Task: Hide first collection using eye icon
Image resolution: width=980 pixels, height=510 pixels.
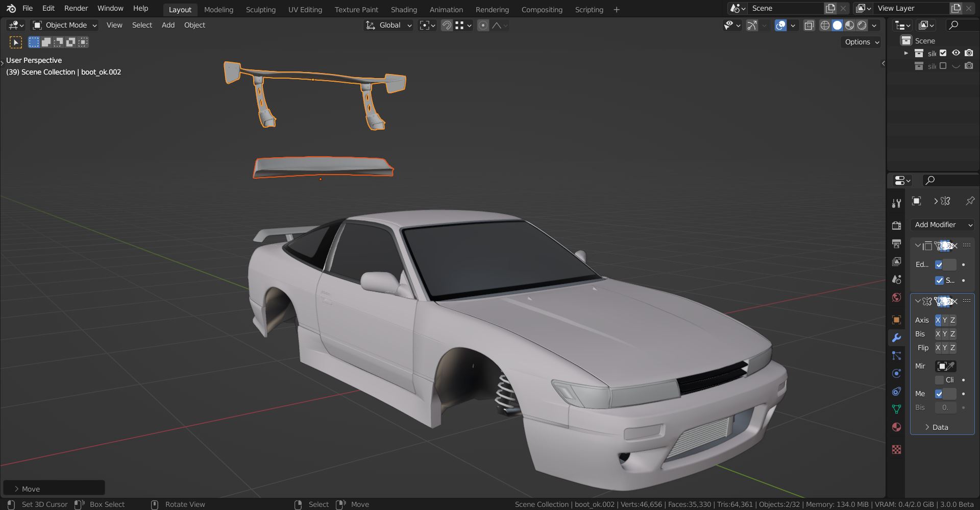Action: tap(956, 53)
